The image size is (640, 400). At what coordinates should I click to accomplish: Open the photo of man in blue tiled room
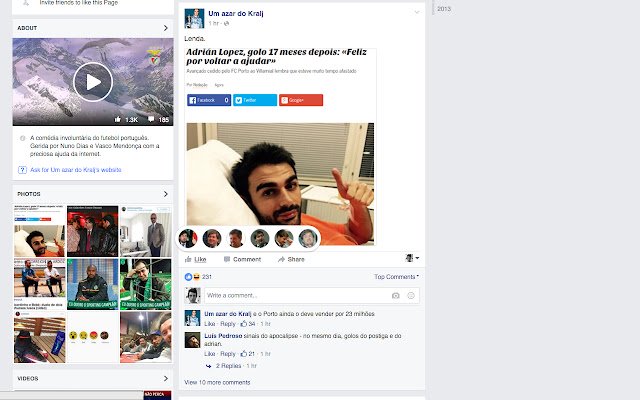click(x=92, y=284)
